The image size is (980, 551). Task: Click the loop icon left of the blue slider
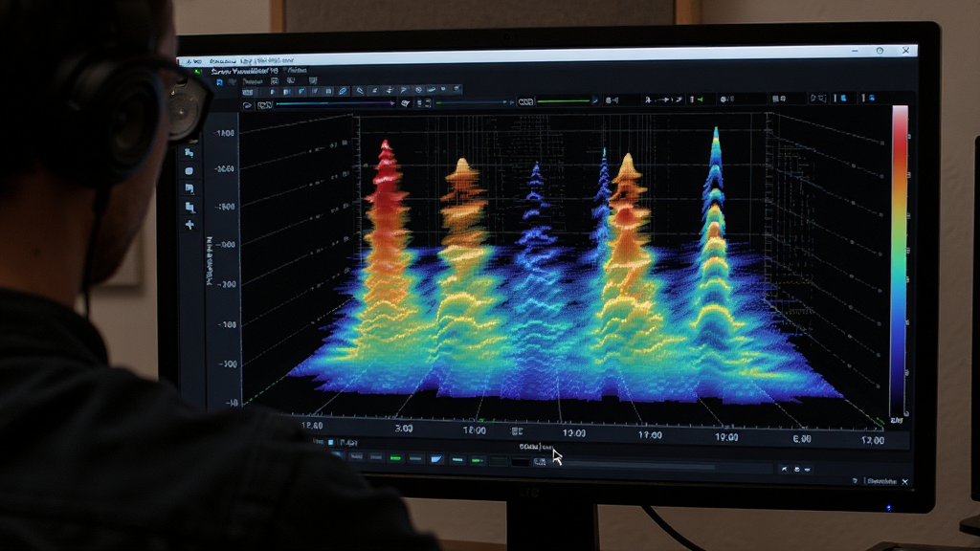pos(248,105)
